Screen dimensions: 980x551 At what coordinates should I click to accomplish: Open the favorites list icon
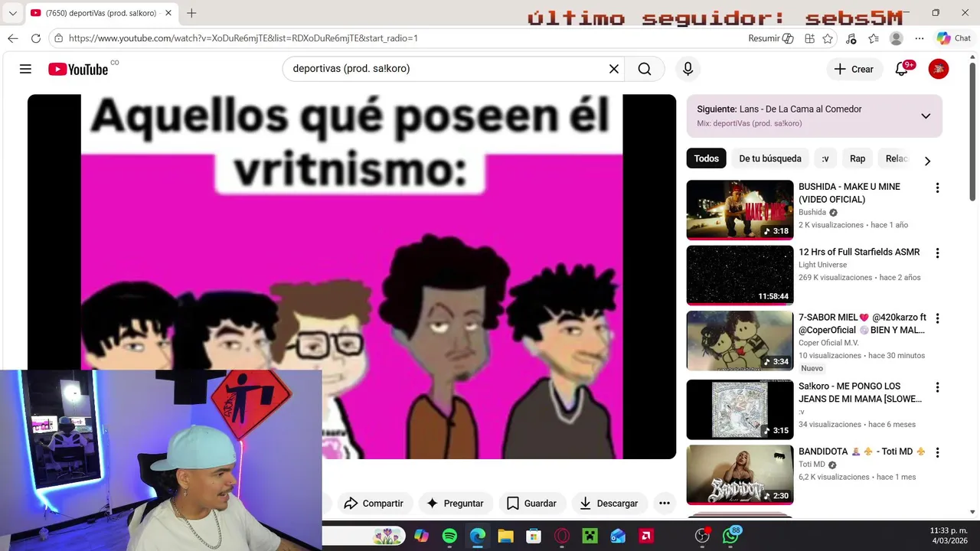point(874,38)
